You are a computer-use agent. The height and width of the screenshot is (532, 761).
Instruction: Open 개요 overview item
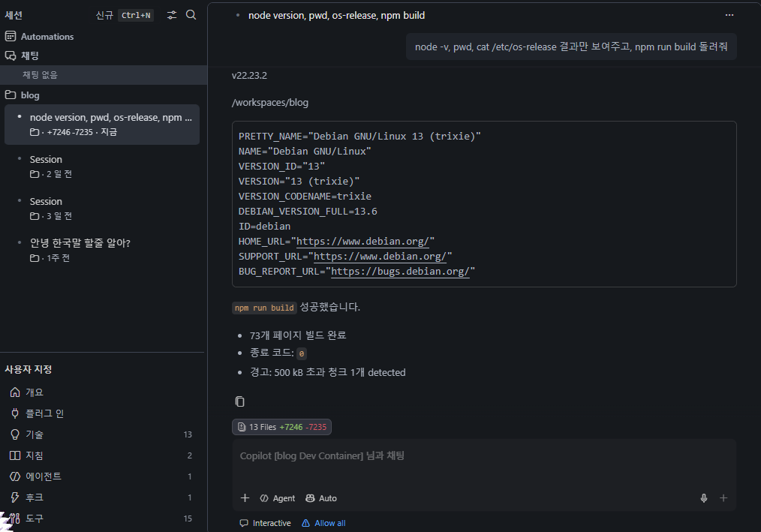click(102, 392)
